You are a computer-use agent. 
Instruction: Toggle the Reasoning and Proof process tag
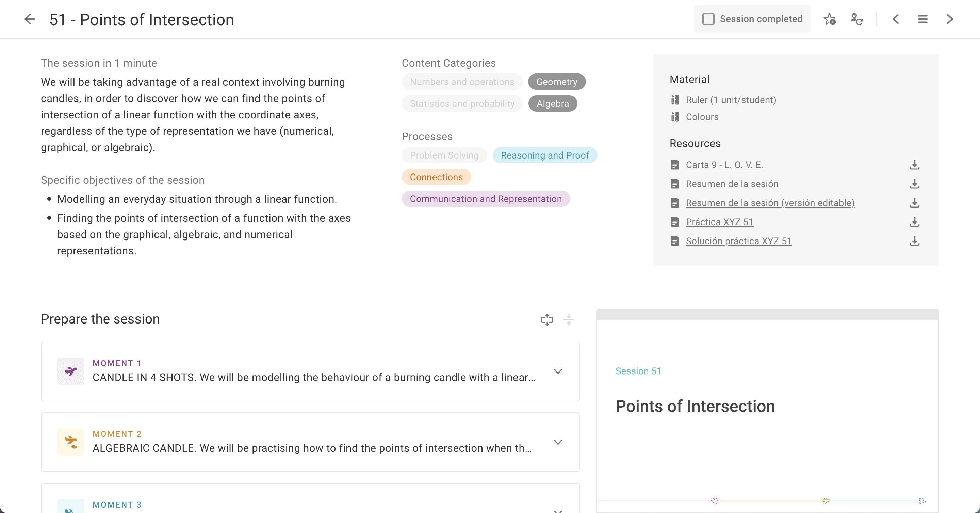pos(544,155)
